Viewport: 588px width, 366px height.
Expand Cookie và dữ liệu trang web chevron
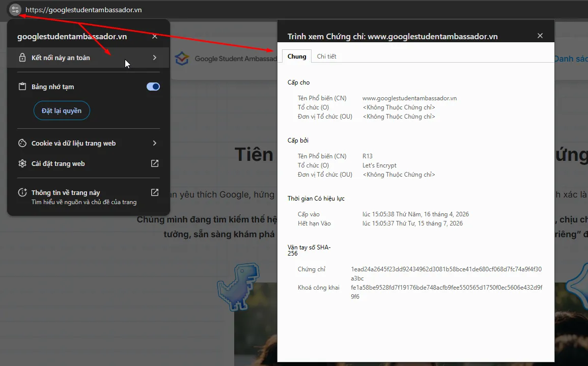155,144
